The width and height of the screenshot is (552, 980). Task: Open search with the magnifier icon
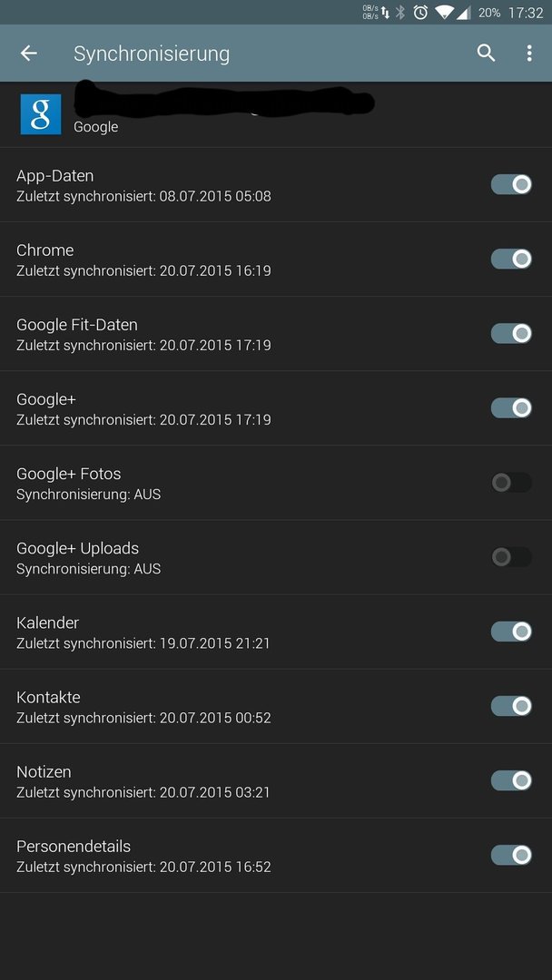point(486,54)
